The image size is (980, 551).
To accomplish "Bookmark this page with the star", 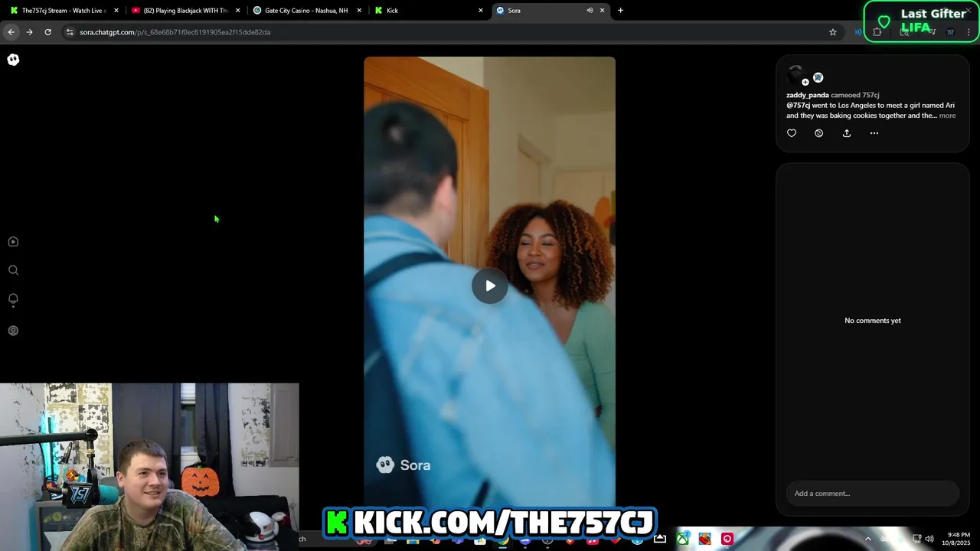I will [833, 32].
